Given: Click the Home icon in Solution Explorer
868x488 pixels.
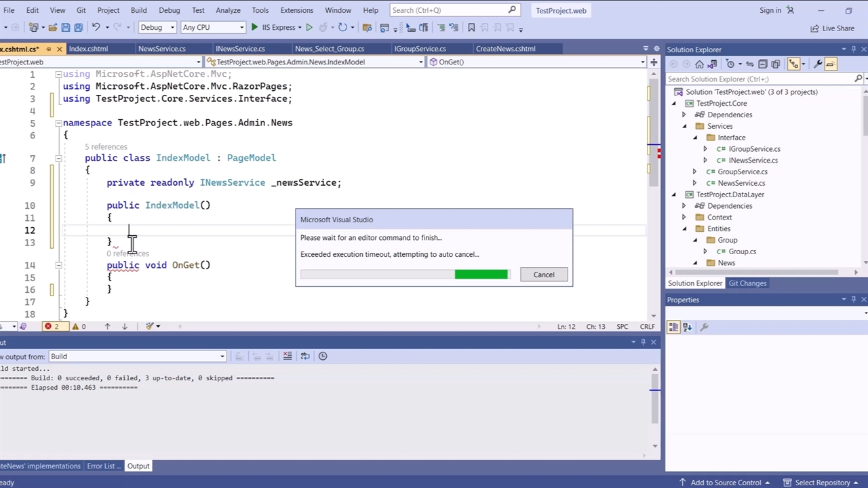Looking at the screenshot, I should pyautogui.click(x=699, y=64).
